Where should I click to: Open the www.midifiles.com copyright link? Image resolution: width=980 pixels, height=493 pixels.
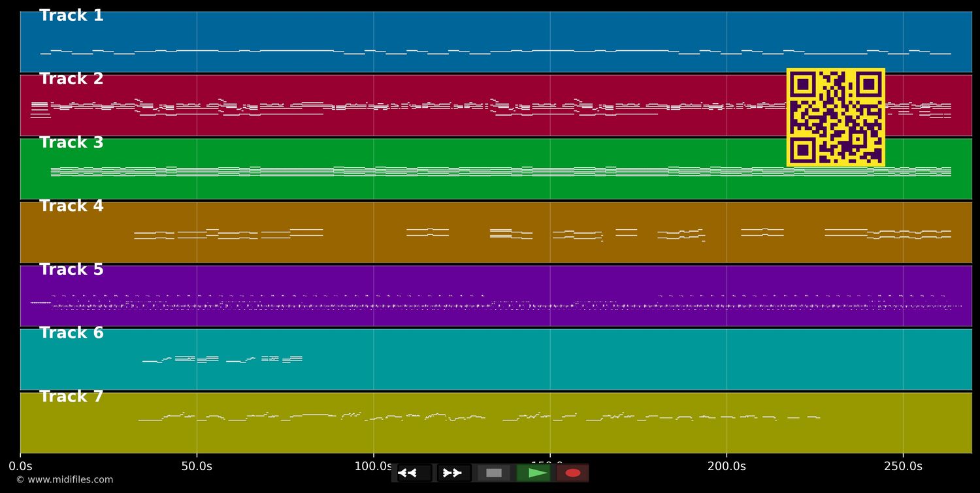(64, 480)
